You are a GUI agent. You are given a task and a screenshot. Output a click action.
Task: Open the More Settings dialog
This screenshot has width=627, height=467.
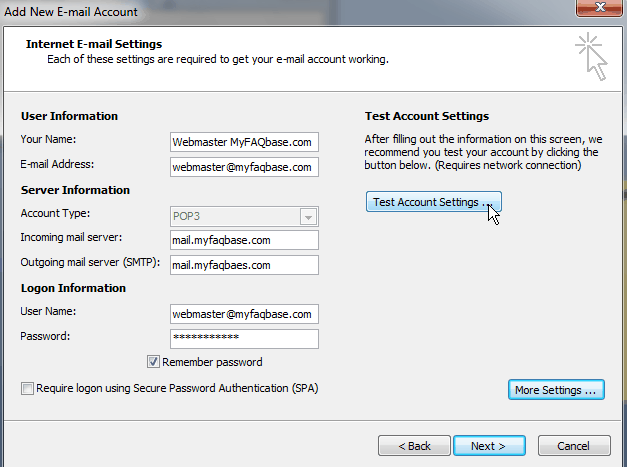556,390
